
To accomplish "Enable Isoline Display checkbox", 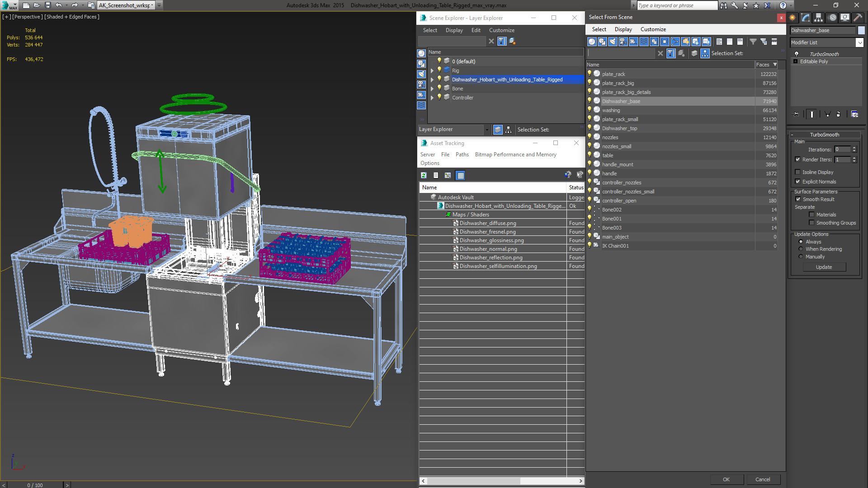I will 797,172.
